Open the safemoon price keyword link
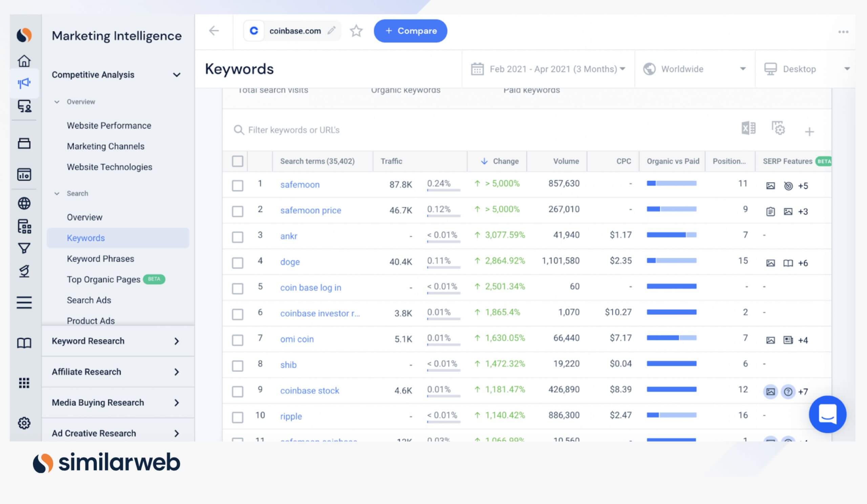Image resolution: width=867 pixels, height=504 pixels. pyautogui.click(x=310, y=210)
